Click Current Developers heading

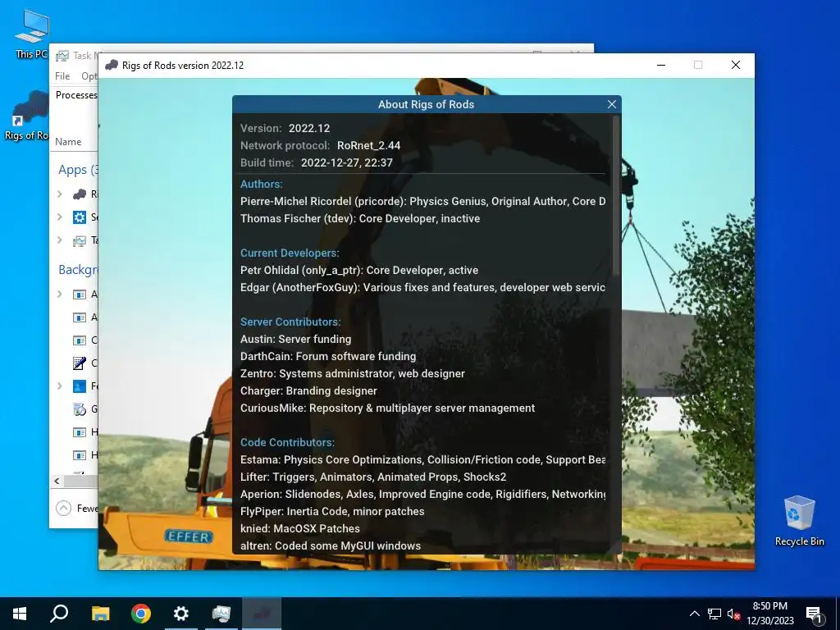[290, 253]
